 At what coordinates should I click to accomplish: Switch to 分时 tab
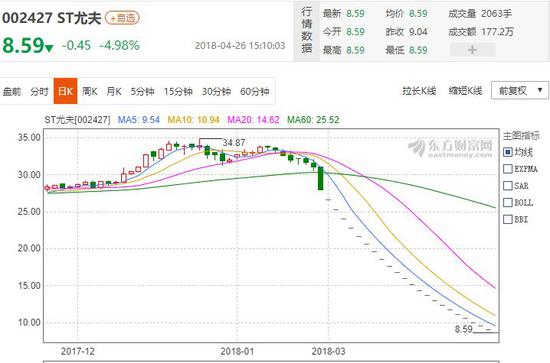(x=39, y=92)
